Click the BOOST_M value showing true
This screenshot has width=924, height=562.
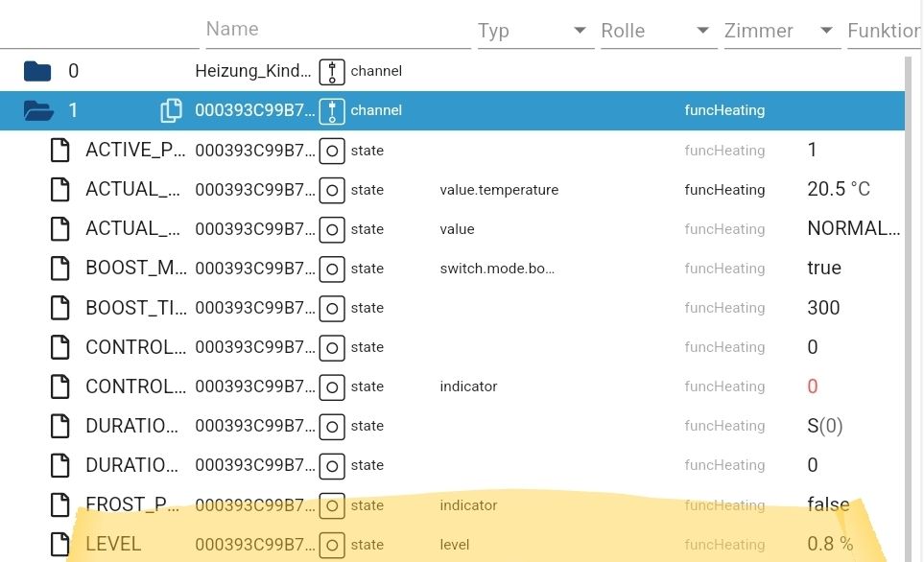coord(823,268)
